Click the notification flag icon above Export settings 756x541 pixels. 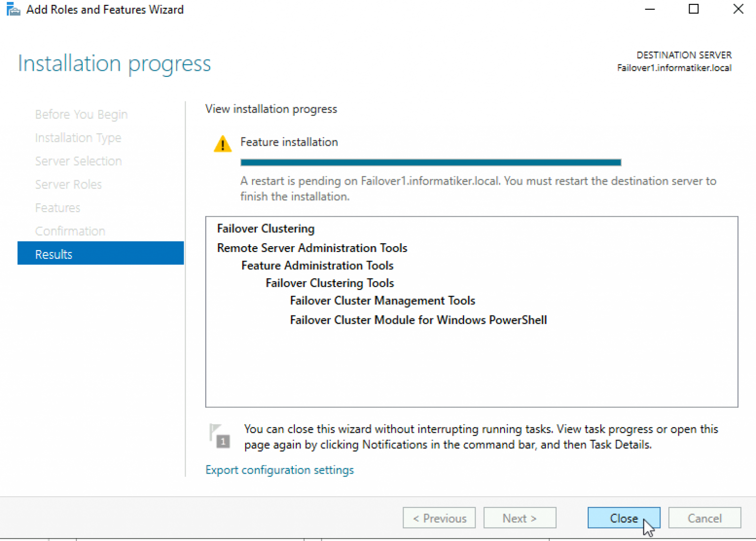pos(219,434)
